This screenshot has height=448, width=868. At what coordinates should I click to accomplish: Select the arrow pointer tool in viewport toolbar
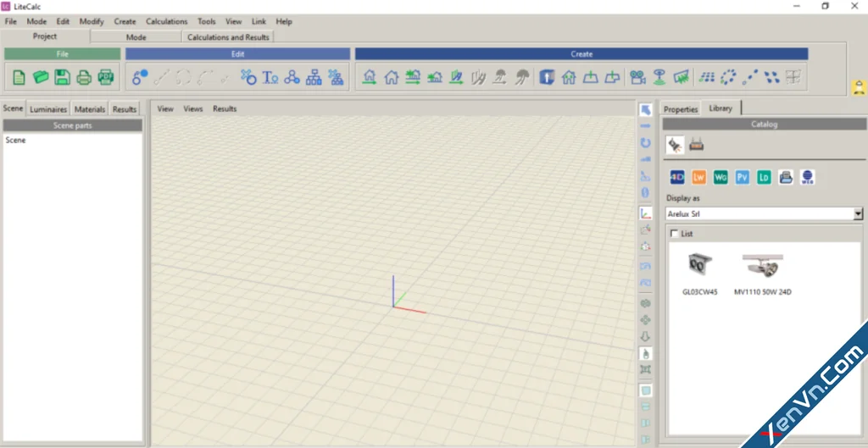coord(645,109)
